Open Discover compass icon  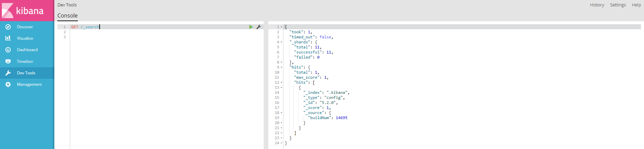pyautogui.click(x=8, y=27)
